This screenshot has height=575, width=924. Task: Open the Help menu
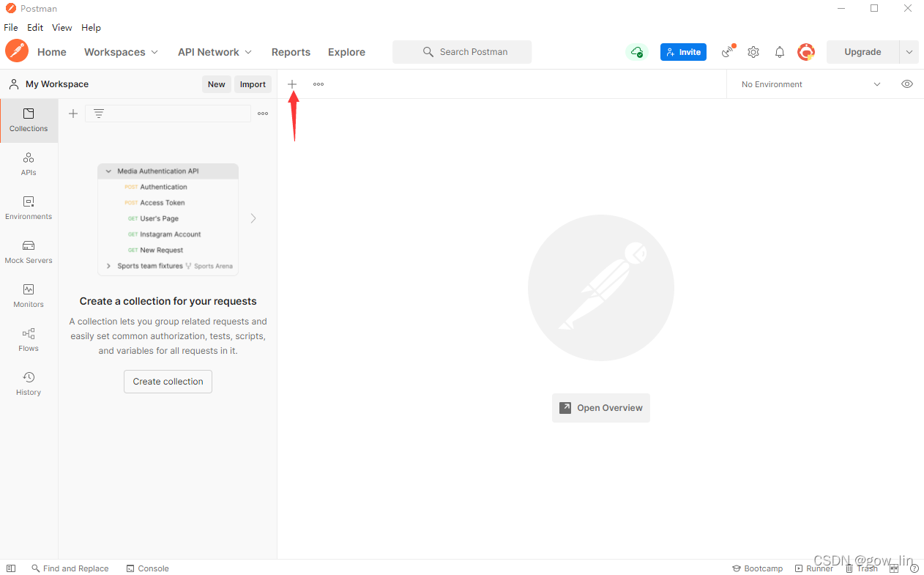92,28
